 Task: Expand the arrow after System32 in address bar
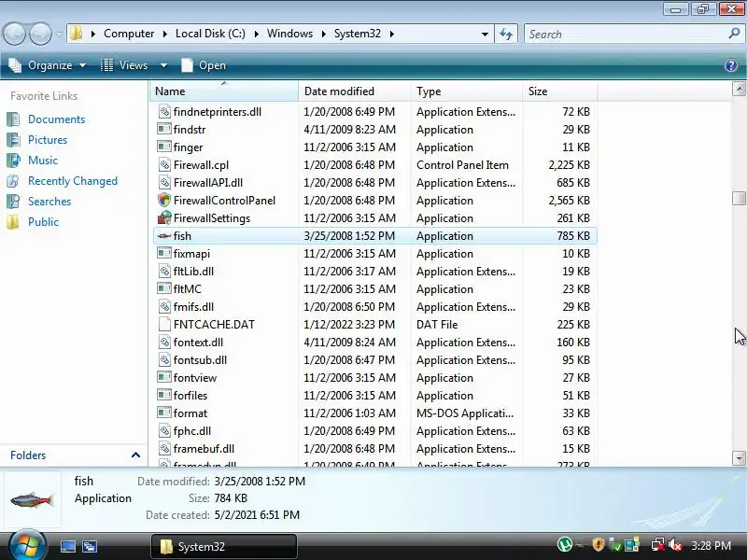(391, 34)
